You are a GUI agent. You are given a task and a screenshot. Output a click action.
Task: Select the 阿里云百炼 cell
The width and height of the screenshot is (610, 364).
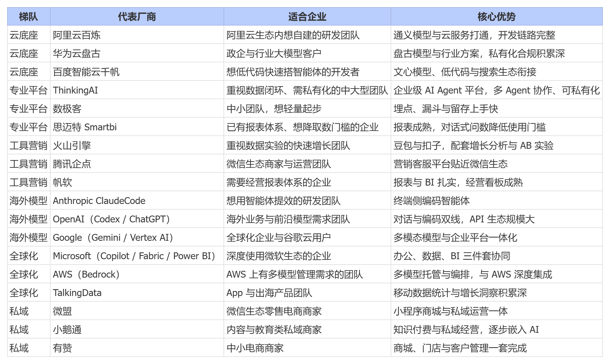pos(137,35)
